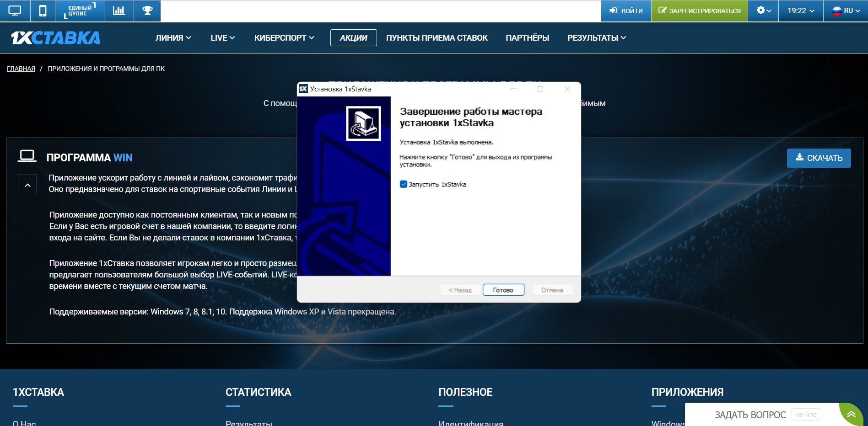This screenshot has width=868, height=426.
Task: Open the trophy results icon
Action: pyautogui.click(x=147, y=11)
